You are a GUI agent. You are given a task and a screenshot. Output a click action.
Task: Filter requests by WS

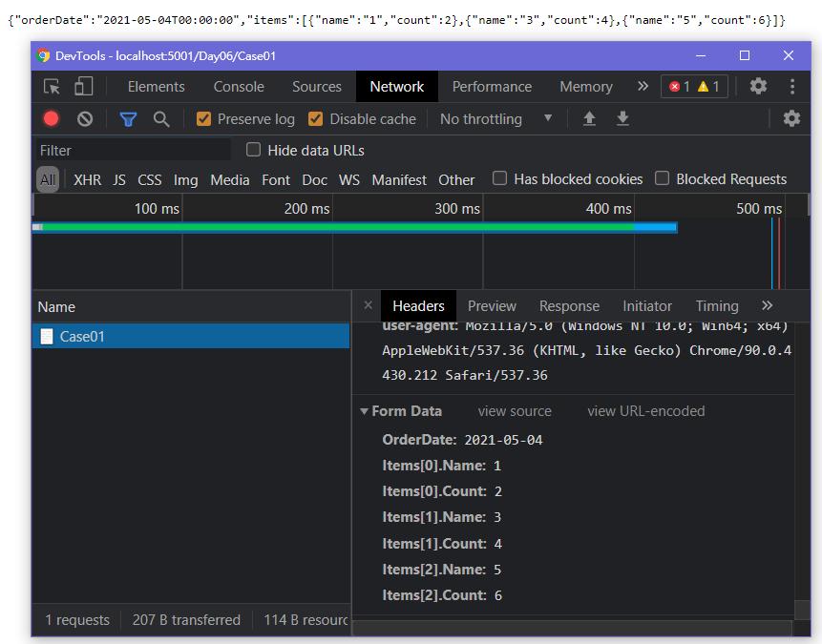click(349, 179)
